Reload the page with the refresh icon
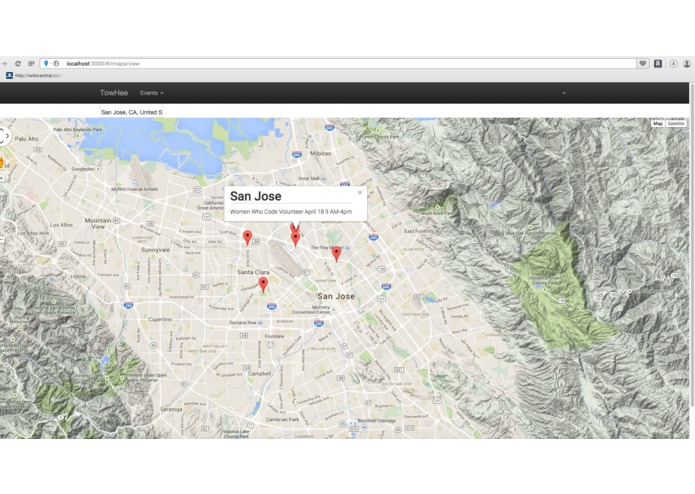695x494 pixels. tap(18, 64)
